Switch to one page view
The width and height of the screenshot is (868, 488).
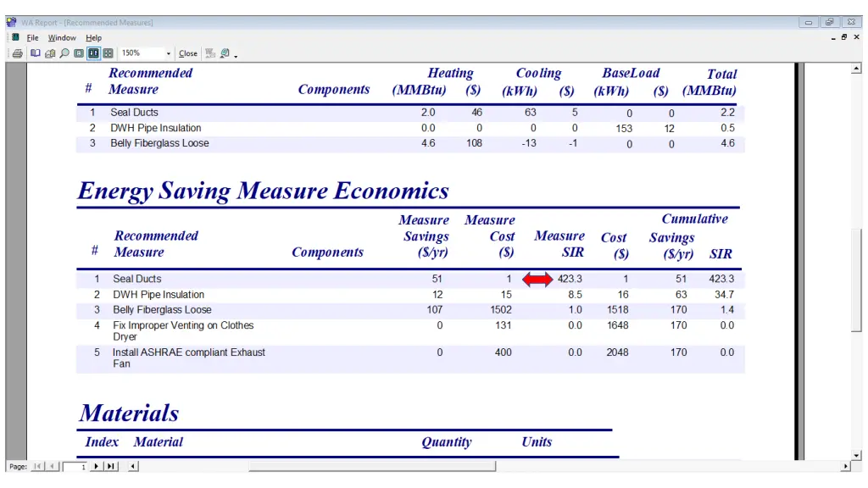79,53
